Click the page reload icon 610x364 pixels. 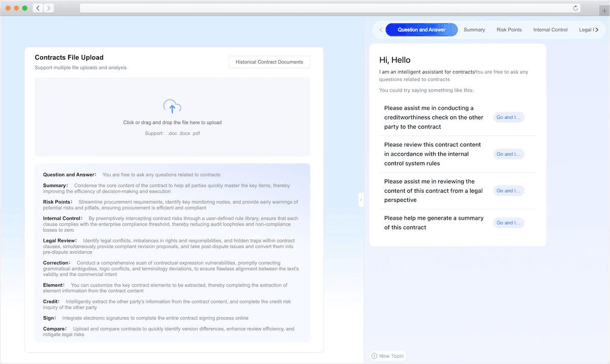[x=575, y=8]
